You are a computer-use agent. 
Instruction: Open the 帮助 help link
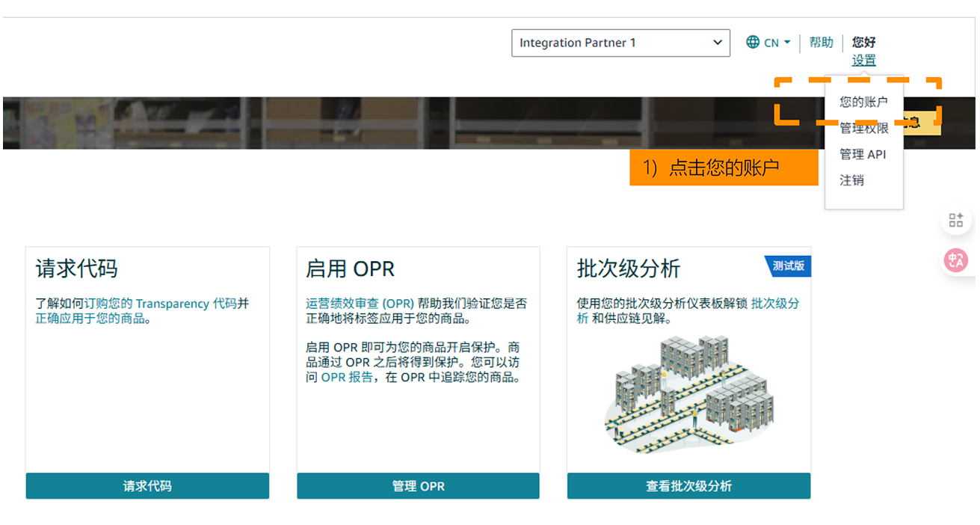pos(821,42)
